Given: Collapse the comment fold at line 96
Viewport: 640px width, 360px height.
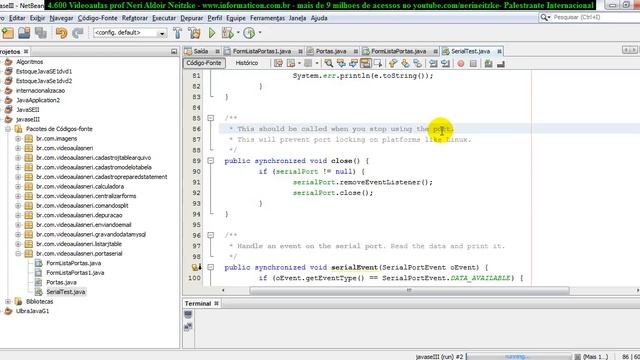Looking at the screenshot, I should point(211,235).
